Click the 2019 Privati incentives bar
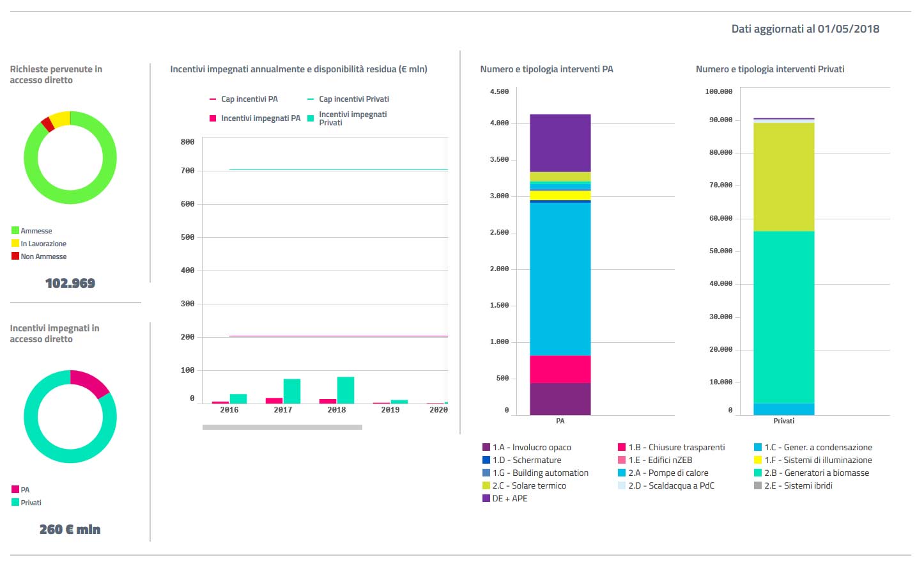 (x=399, y=402)
